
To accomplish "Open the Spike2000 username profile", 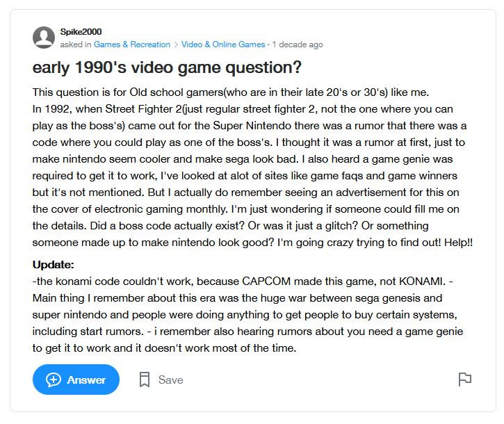I will 81,32.
